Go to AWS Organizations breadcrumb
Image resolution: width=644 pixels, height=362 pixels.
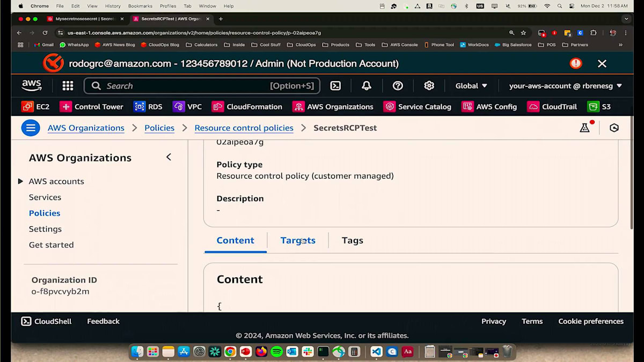pyautogui.click(x=86, y=128)
